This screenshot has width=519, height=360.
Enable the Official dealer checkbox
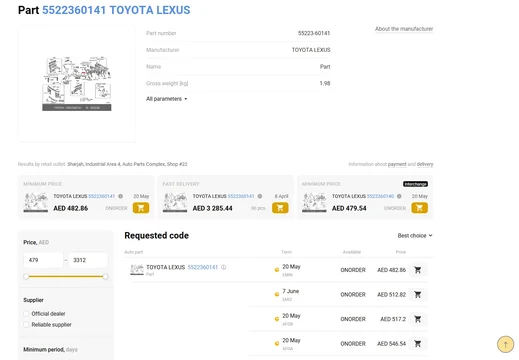pyautogui.click(x=26, y=314)
